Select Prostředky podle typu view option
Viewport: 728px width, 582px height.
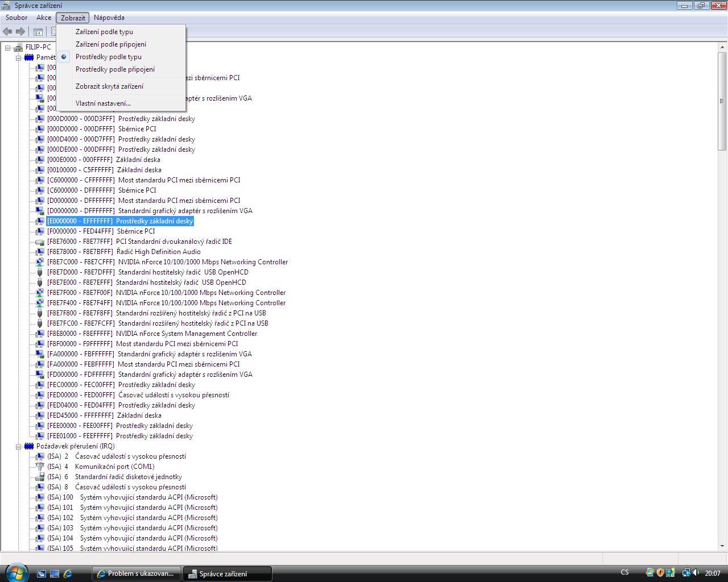point(121,57)
